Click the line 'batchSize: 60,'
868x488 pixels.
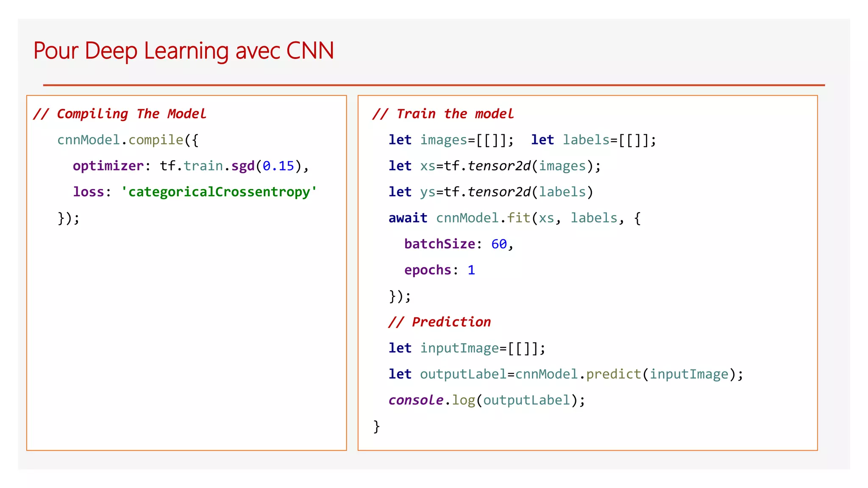pyautogui.click(x=459, y=244)
